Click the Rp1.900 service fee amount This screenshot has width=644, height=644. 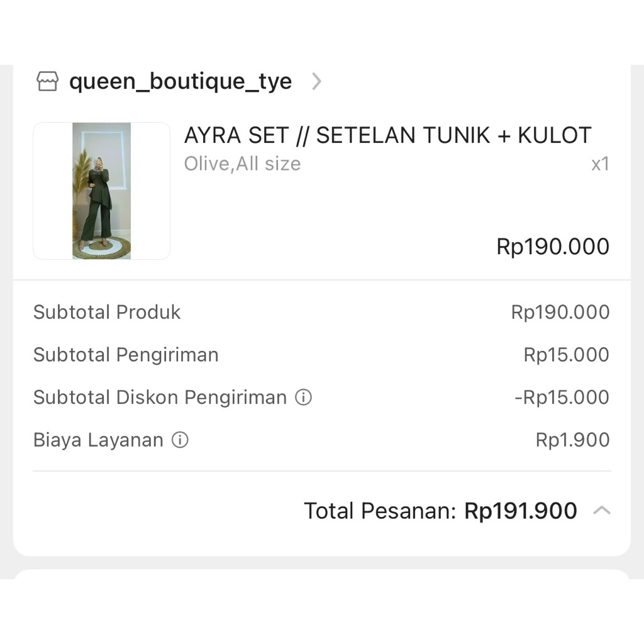572,440
